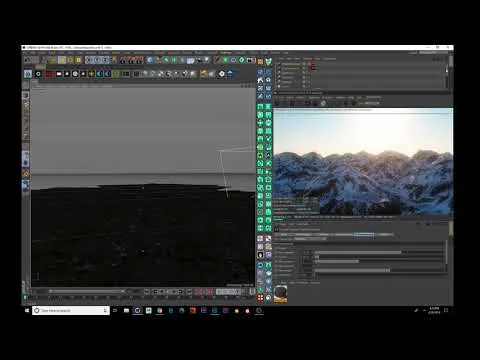
Task: Click the first clapperboard render icon
Action: (123, 60)
